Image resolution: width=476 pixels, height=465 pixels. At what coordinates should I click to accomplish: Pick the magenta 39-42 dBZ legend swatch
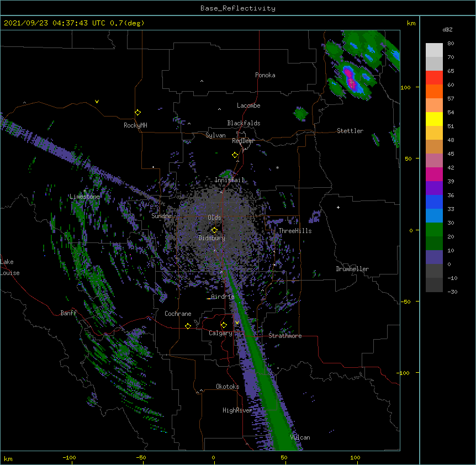click(434, 174)
